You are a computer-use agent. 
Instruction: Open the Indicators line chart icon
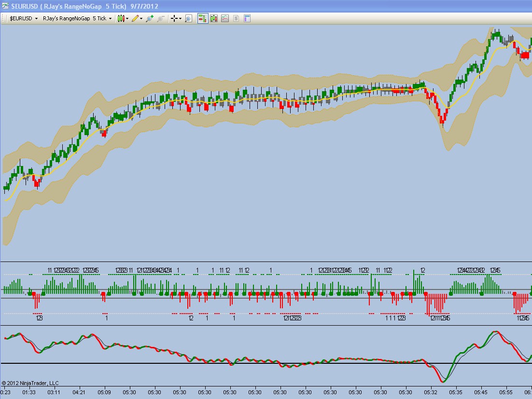[x=225, y=18]
